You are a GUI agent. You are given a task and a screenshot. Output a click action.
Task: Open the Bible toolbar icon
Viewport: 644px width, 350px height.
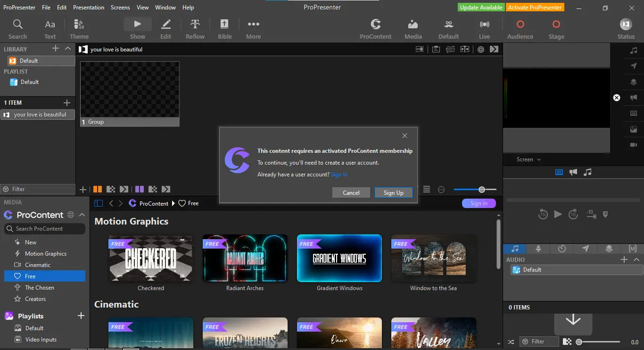224,29
